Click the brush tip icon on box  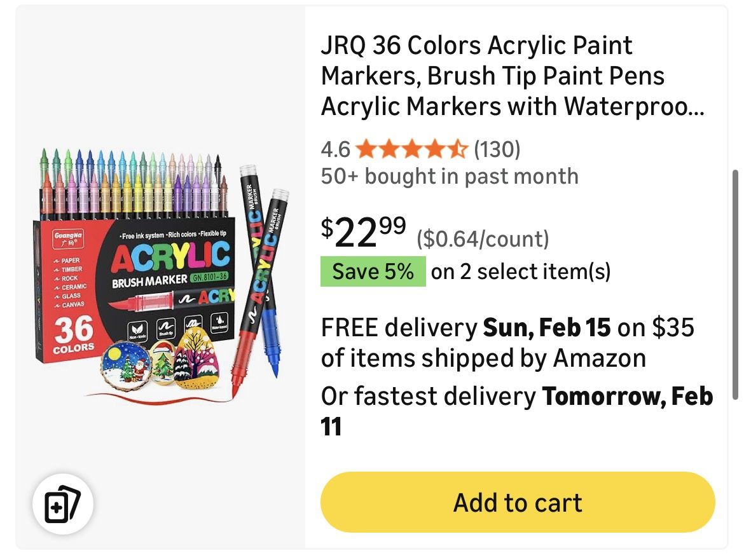[x=165, y=327]
